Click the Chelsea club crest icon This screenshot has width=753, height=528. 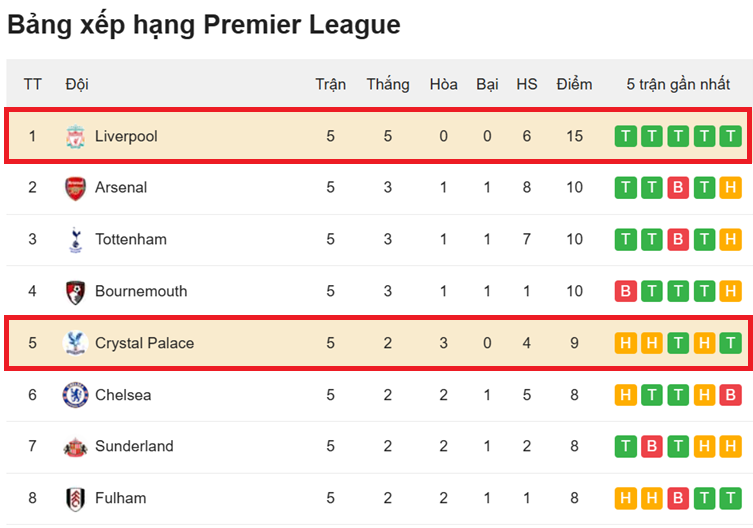[75, 395]
